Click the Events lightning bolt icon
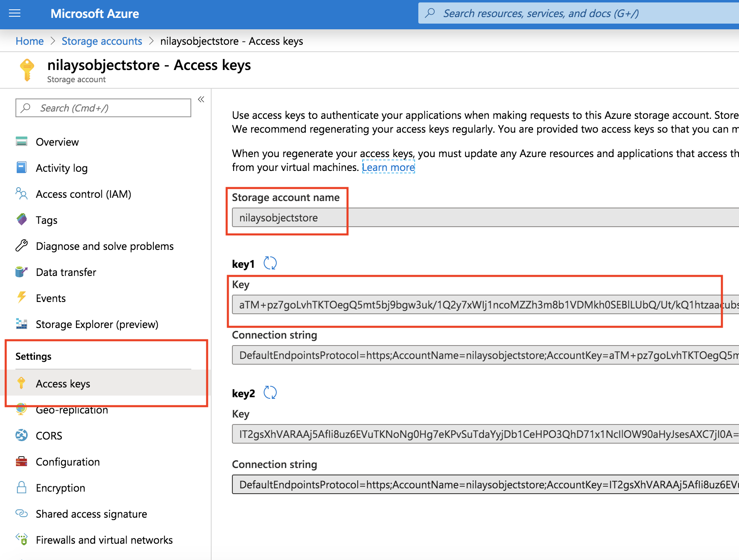This screenshot has width=739, height=560. 22,298
